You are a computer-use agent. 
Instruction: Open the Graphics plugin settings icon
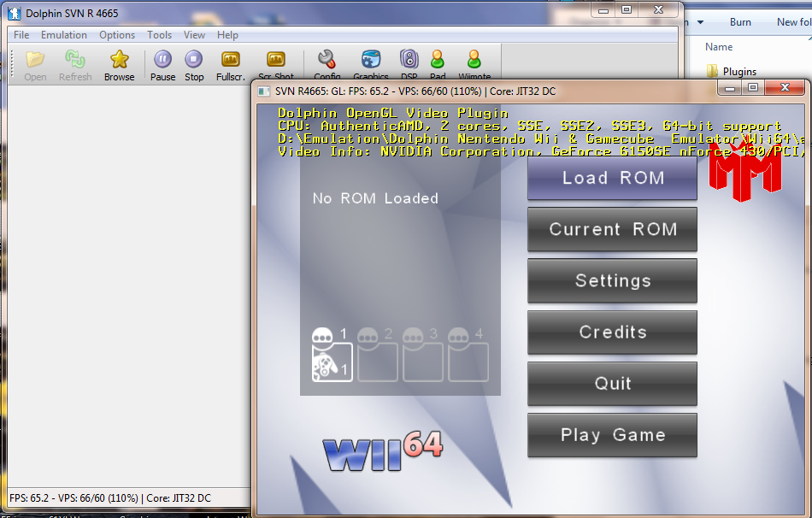(371, 59)
